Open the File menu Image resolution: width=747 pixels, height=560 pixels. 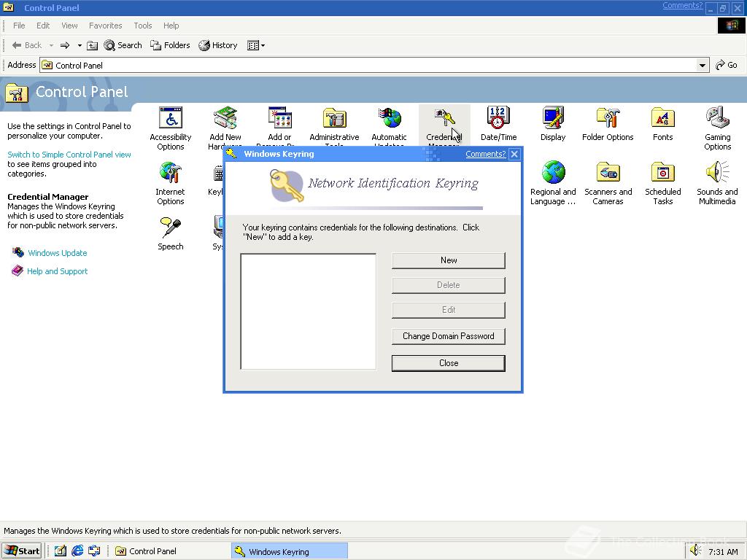pos(19,26)
